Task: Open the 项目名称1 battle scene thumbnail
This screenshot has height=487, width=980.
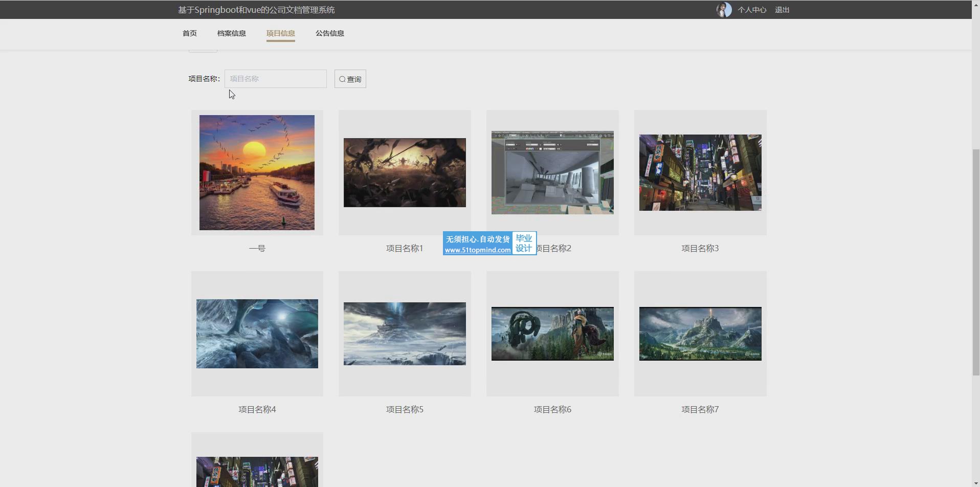Action: (x=405, y=172)
